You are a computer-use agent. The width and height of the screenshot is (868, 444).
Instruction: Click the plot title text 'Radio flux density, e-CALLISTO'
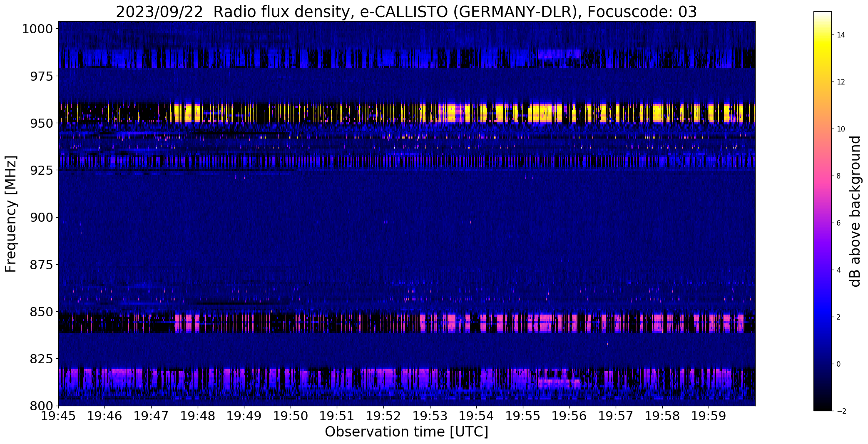[331, 12]
